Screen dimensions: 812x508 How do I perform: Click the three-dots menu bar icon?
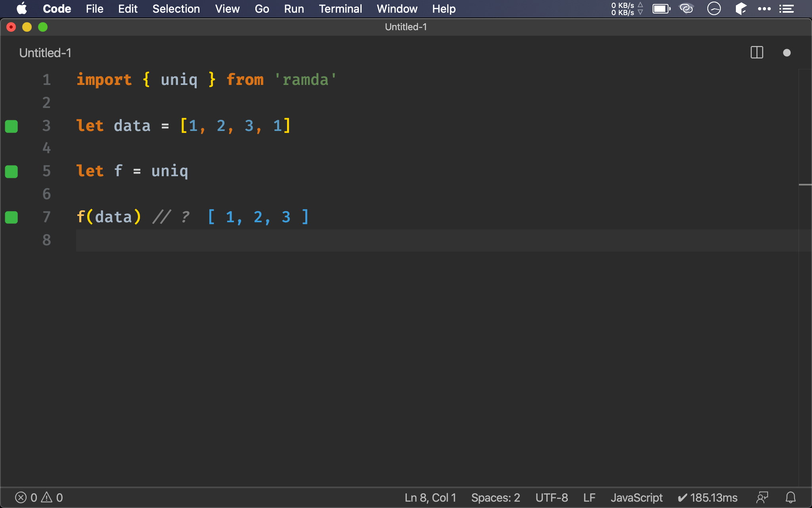pyautogui.click(x=764, y=9)
